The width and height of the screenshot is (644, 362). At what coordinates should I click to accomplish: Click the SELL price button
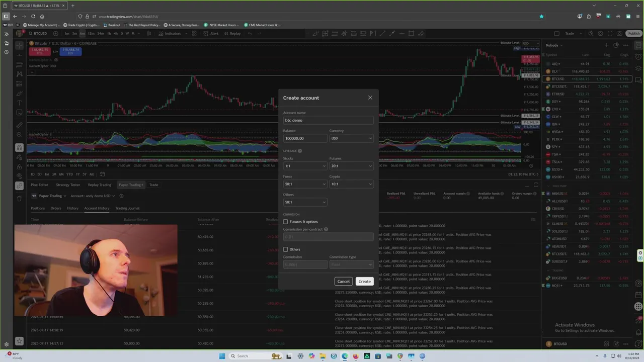(39, 51)
